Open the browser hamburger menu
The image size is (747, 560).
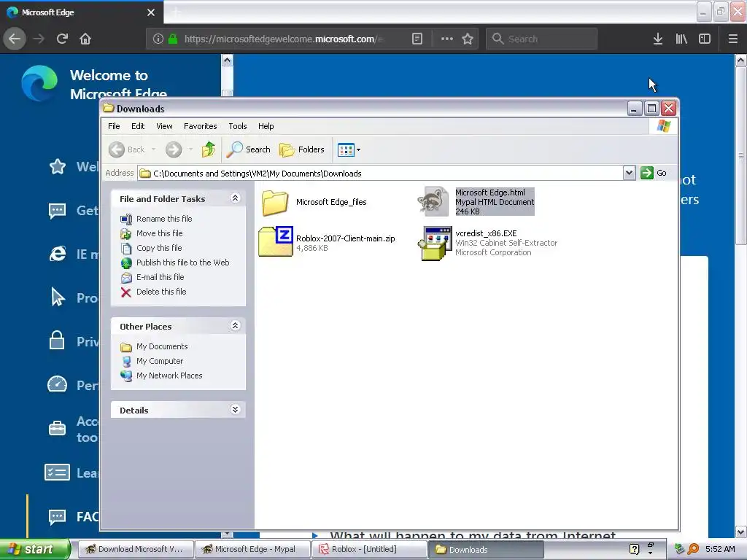tap(733, 39)
